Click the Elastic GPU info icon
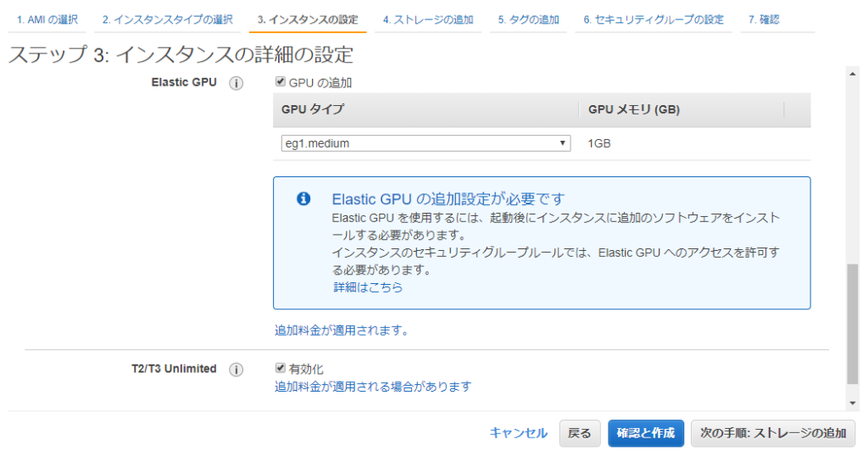The height and width of the screenshot is (462, 868). pyautogui.click(x=236, y=83)
